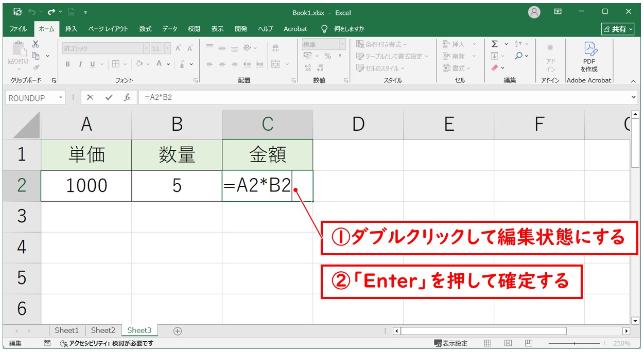Viewport: 644px width, 352px height.
Task: Click the Undo arrow in quick access toolbar
Action: [x=32, y=11]
